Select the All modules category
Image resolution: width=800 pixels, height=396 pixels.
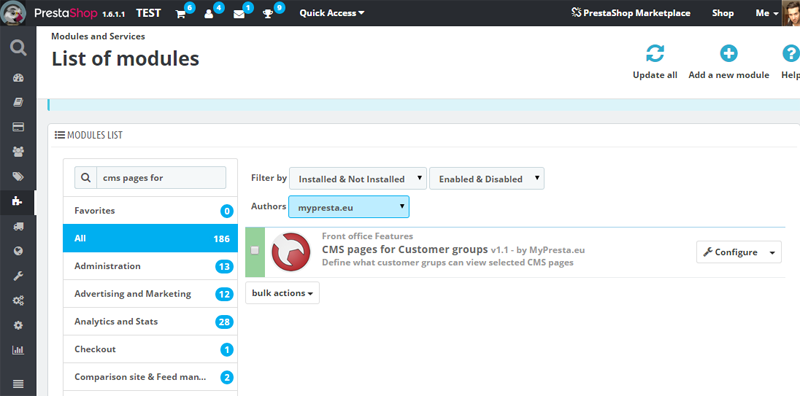pyautogui.click(x=151, y=238)
